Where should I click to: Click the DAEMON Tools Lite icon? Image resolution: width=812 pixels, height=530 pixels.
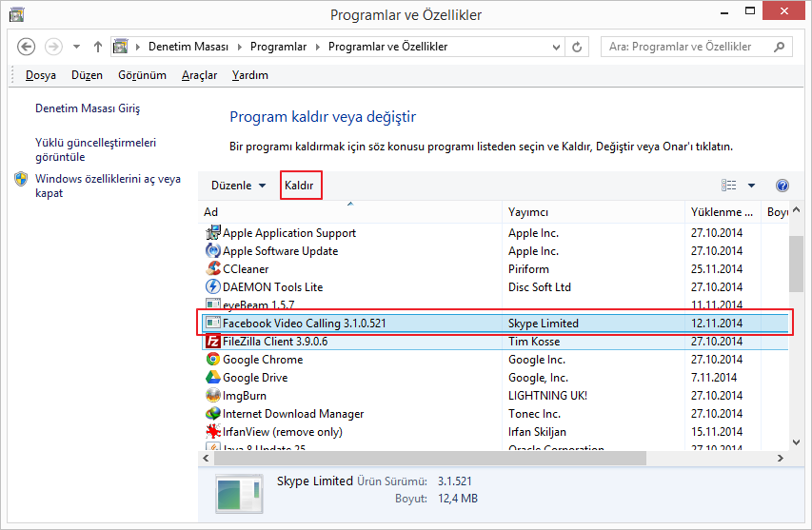coord(213,287)
